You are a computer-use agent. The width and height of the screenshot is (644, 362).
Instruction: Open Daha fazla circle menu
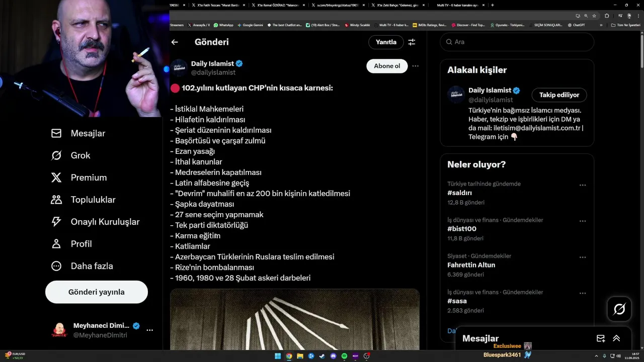[x=56, y=266]
